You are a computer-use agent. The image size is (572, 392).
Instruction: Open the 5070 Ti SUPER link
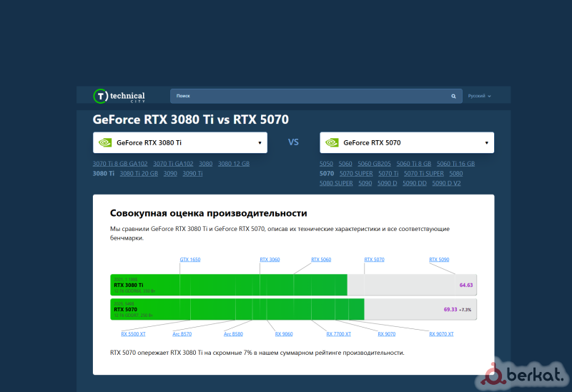pos(424,174)
